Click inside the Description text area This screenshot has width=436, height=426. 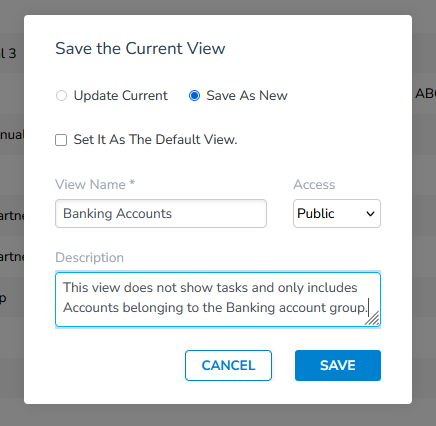(218, 299)
